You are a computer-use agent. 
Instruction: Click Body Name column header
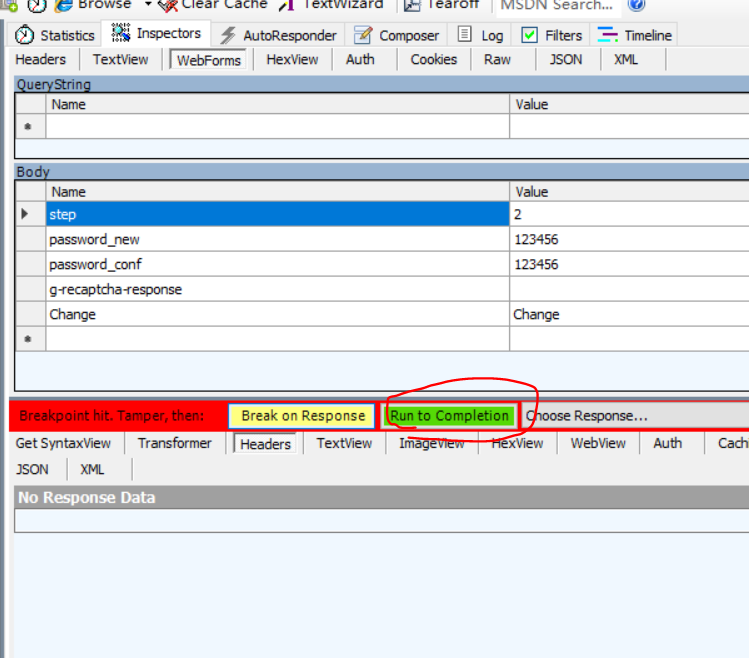[x=278, y=192]
